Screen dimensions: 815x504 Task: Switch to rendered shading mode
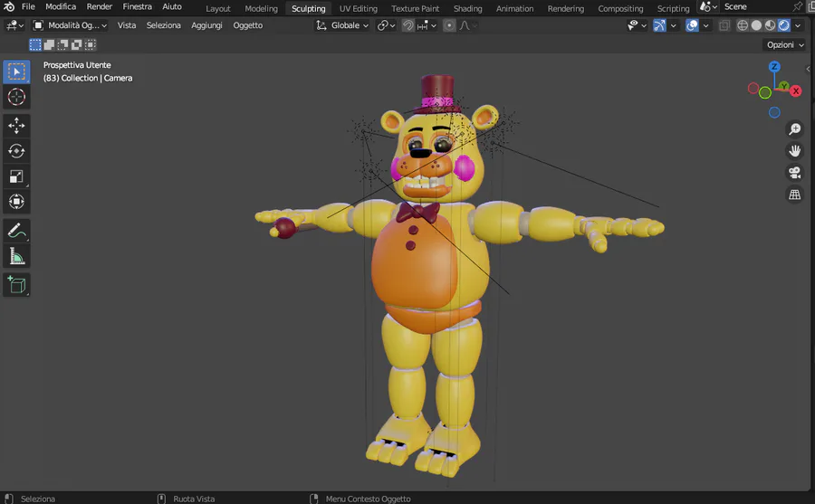(x=784, y=25)
